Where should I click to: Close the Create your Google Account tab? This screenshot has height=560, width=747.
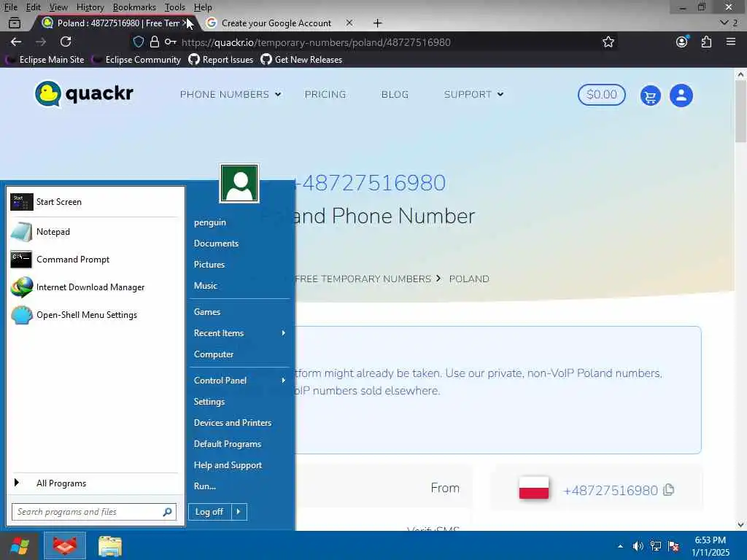point(349,23)
